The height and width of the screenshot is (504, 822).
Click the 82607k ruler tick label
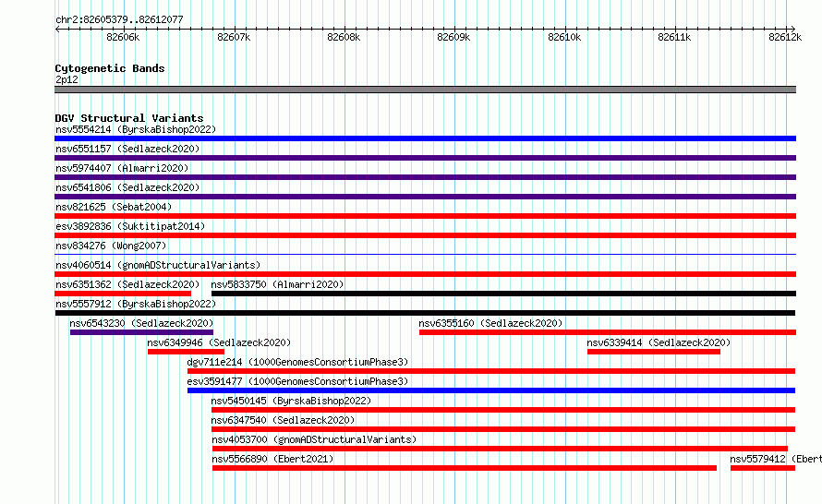[x=234, y=37]
